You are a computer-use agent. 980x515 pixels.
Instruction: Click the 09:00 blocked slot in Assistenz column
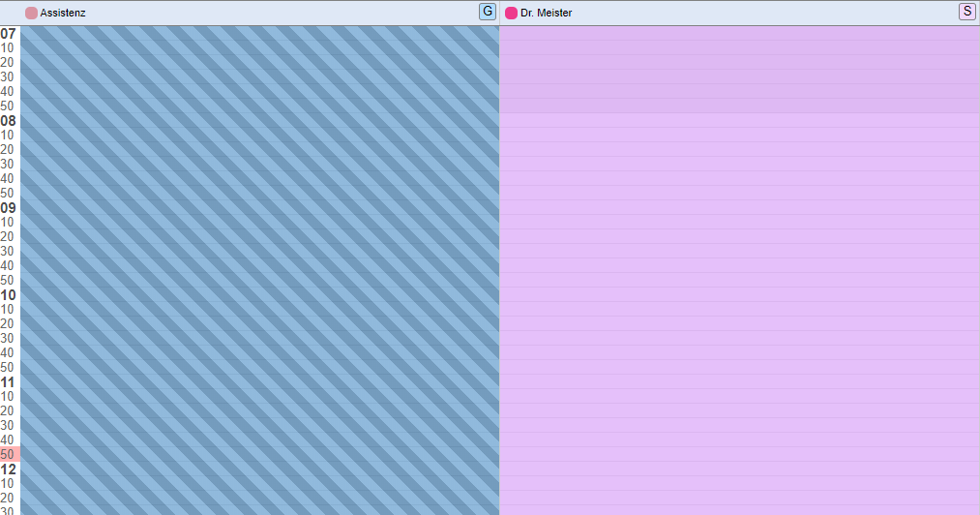coord(260,208)
